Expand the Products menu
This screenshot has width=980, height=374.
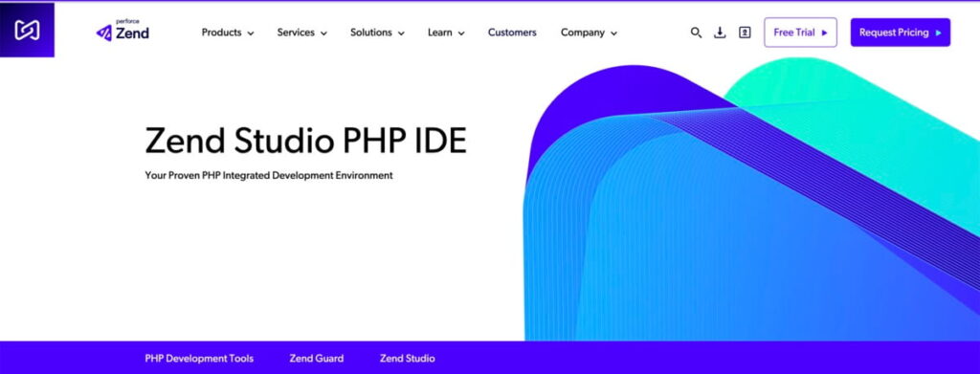point(228,33)
